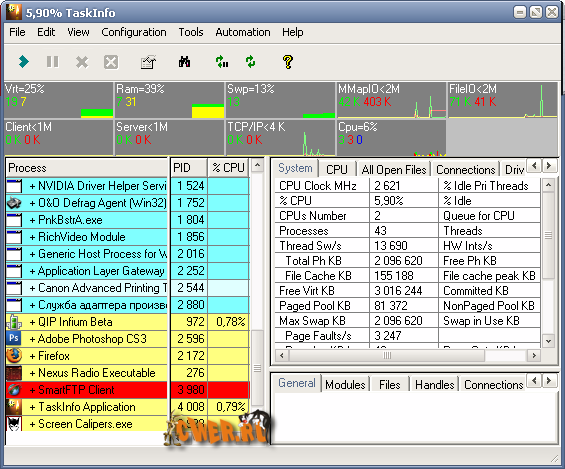Click the Cpu=6% usage graph
The image size is (565, 469).
pos(392,138)
